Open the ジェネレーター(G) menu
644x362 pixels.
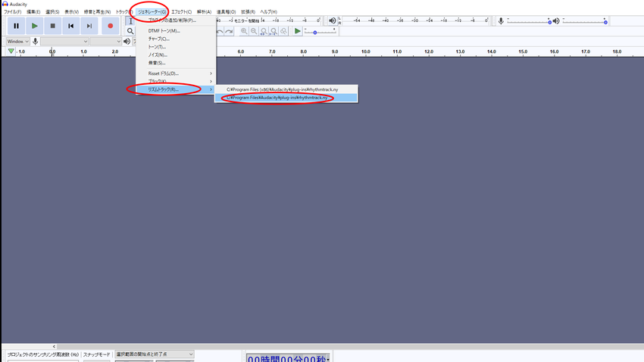152,12
